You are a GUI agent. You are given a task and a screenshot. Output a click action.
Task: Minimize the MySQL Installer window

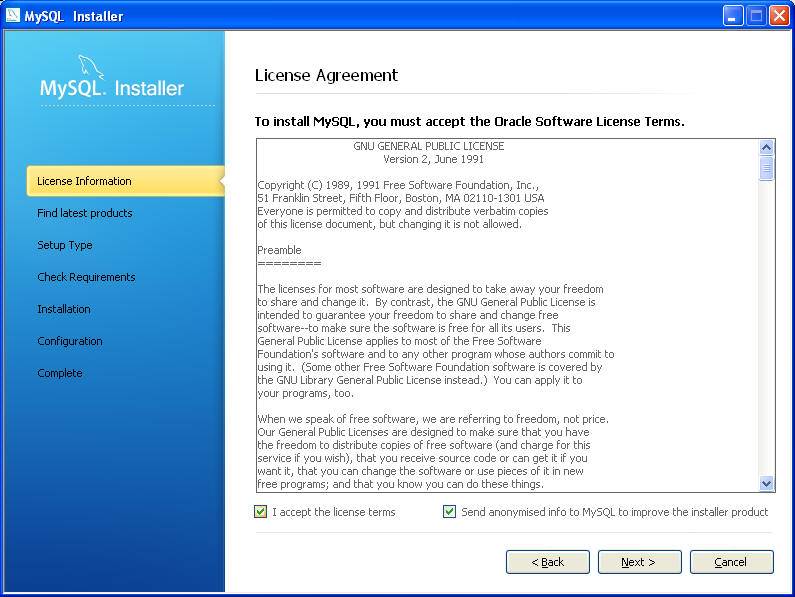[734, 15]
